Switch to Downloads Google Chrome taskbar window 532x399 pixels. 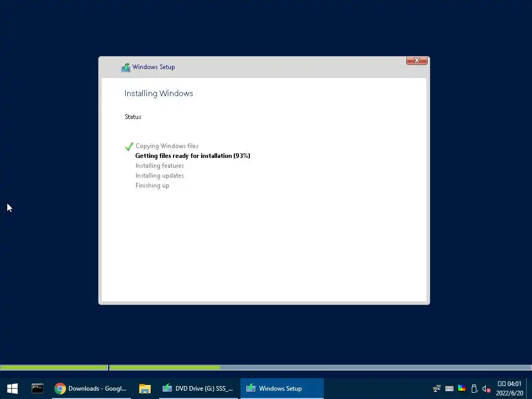pos(91,389)
